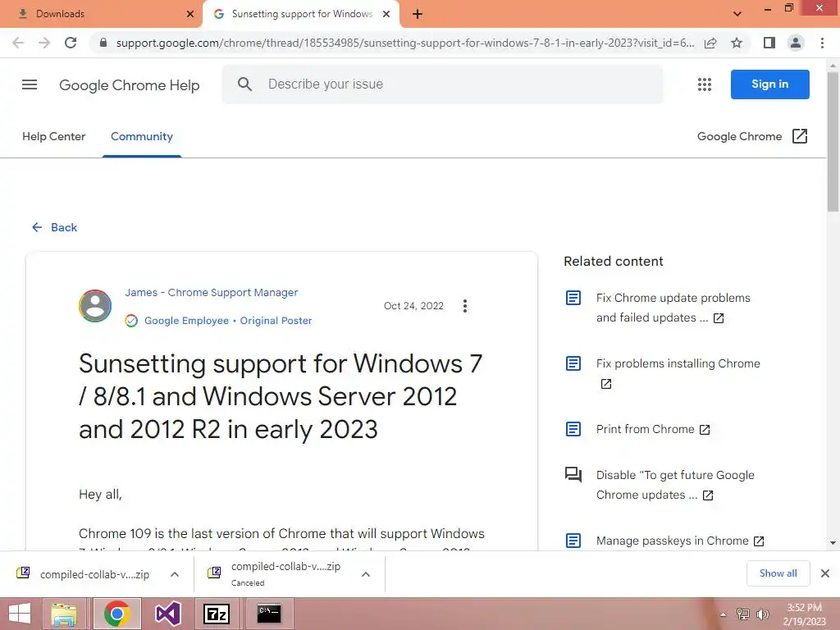
Task: Show hidden system tray icons
Action: click(x=723, y=614)
